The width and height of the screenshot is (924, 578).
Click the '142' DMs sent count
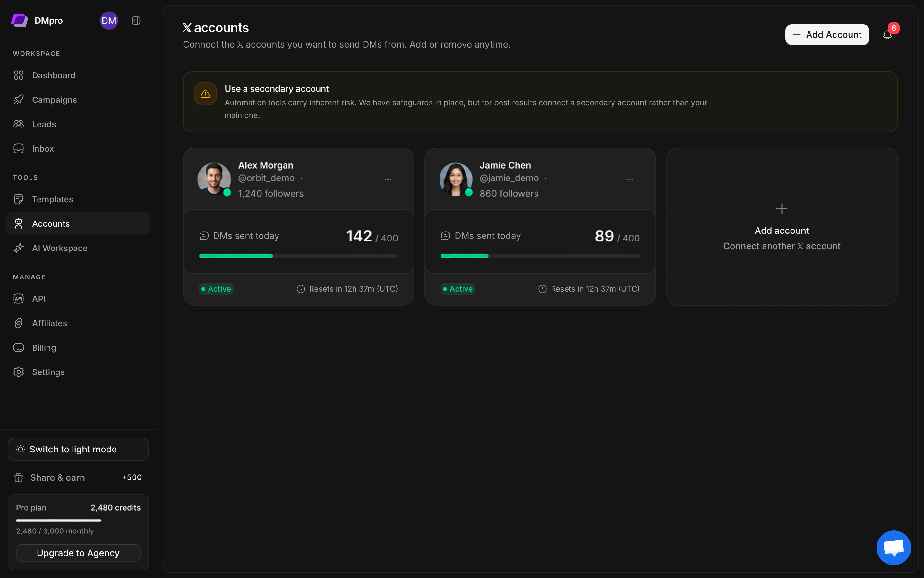pos(359,236)
